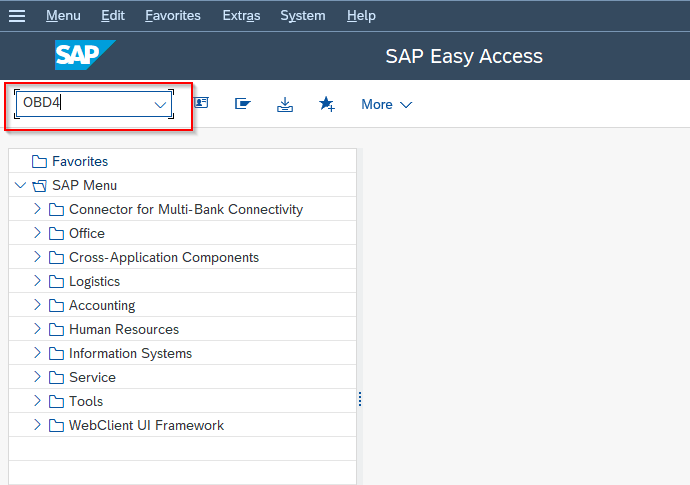The image size is (690, 485).
Task: Select WebClient UI Framework tree item
Action: click(x=147, y=425)
